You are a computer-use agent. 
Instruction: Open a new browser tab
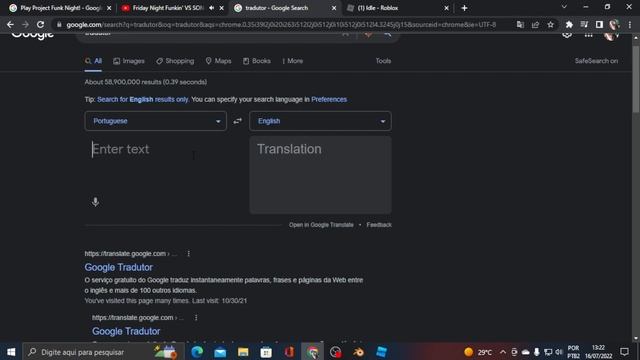(x=464, y=8)
